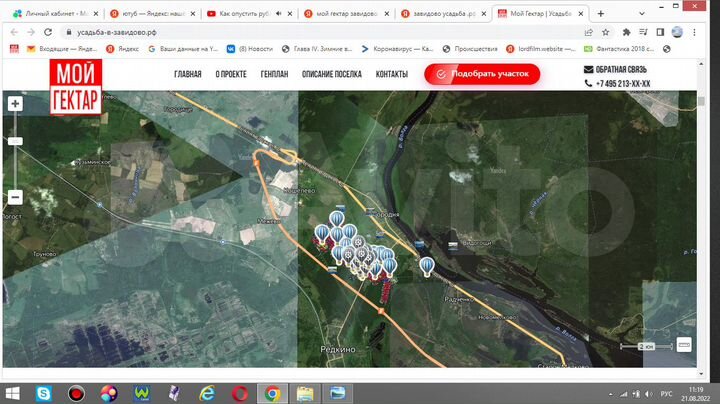Image resolution: width=720 pixels, height=404 pixels.
Task: Close the Личный кабинет tab
Action: coord(96,14)
